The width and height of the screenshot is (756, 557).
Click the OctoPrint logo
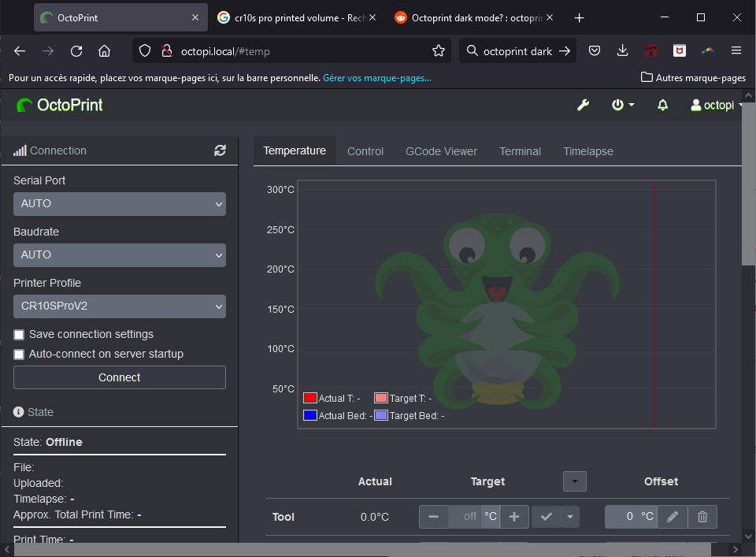point(60,105)
